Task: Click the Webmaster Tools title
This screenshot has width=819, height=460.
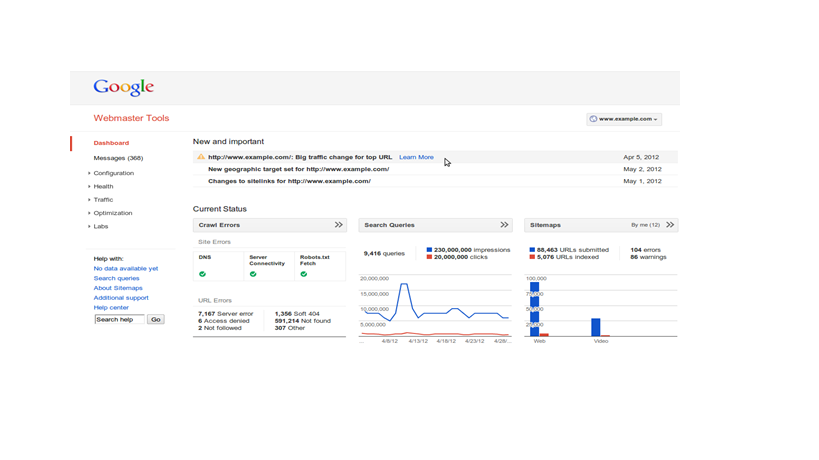Action: (131, 118)
